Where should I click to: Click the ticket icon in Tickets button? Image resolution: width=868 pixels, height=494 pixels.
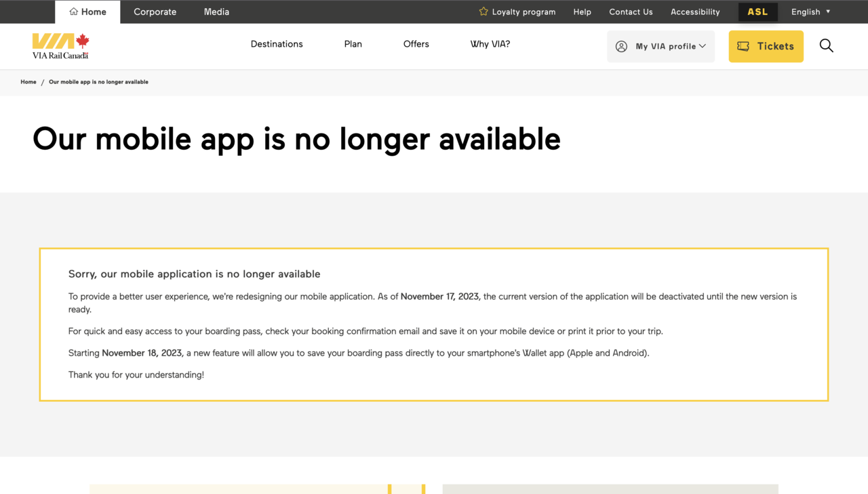pos(743,46)
